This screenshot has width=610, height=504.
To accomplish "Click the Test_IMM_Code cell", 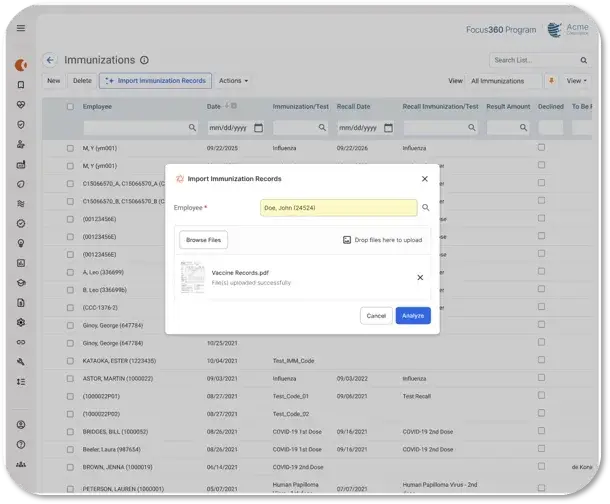I will pyautogui.click(x=293, y=361).
